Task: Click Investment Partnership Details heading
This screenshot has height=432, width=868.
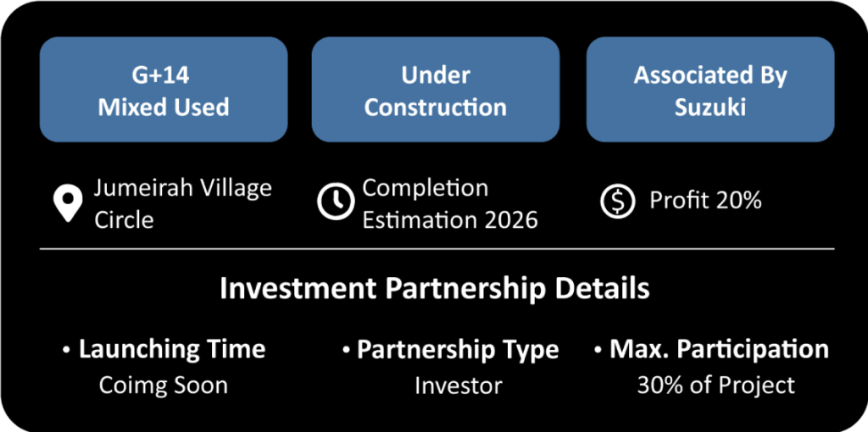Action: click(x=435, y=290)
